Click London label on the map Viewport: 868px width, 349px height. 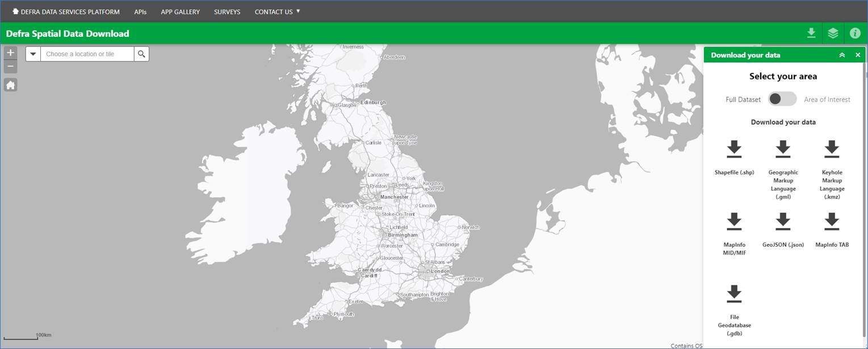(x=440, y=271)
